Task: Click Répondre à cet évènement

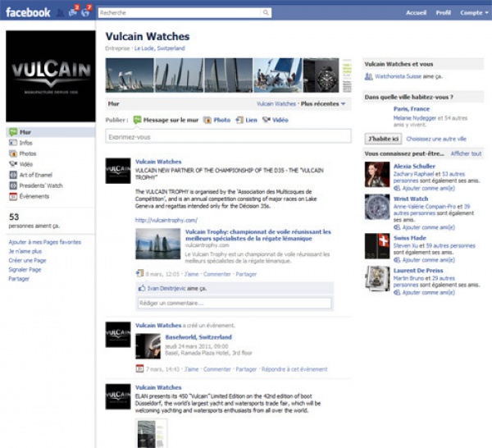Action: pyautogui.click(x=294, y=369)
